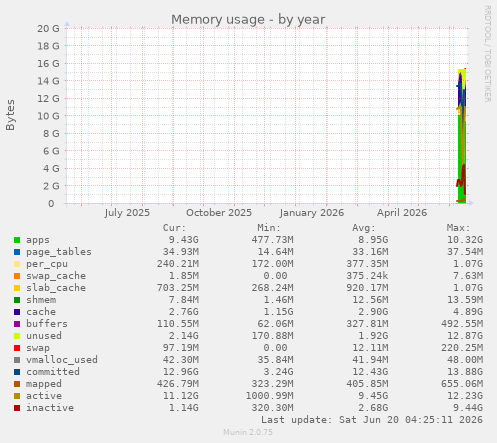497x443 pixels.
Task: Click the unused max value 12.87G
Action: point(465,336)
